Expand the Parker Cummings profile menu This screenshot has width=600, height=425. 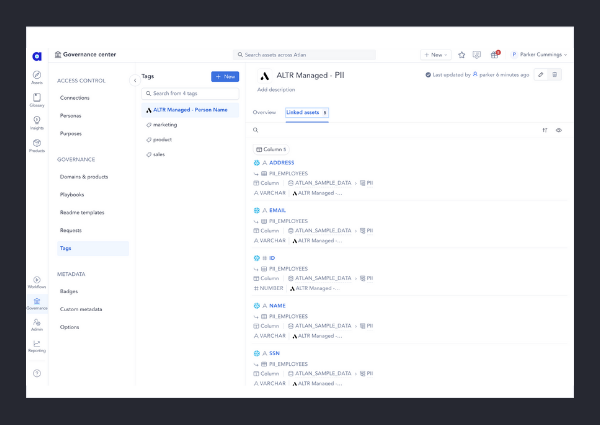[x=539, y=54]
